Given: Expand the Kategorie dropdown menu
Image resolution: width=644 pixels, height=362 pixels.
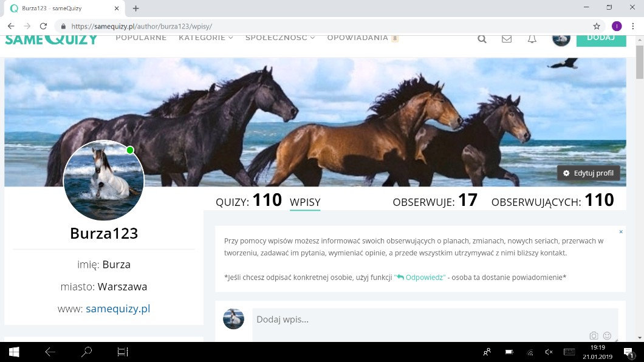Looking at the screenshot, I should (205, 38).
